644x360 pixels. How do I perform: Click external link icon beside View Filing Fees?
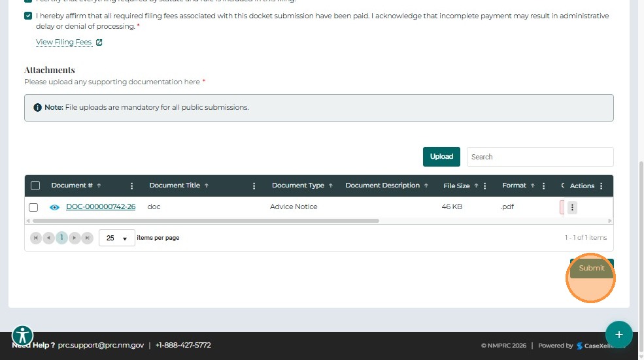[99, 42]
